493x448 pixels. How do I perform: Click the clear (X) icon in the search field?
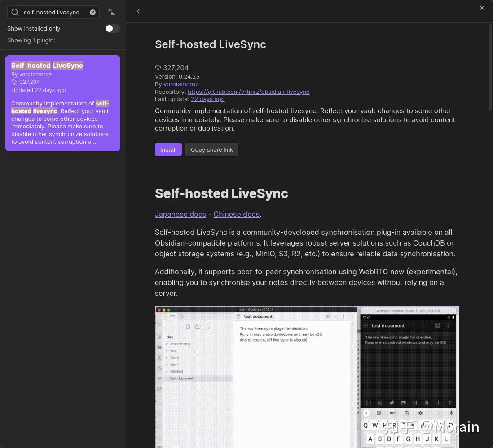coord(92,12)
